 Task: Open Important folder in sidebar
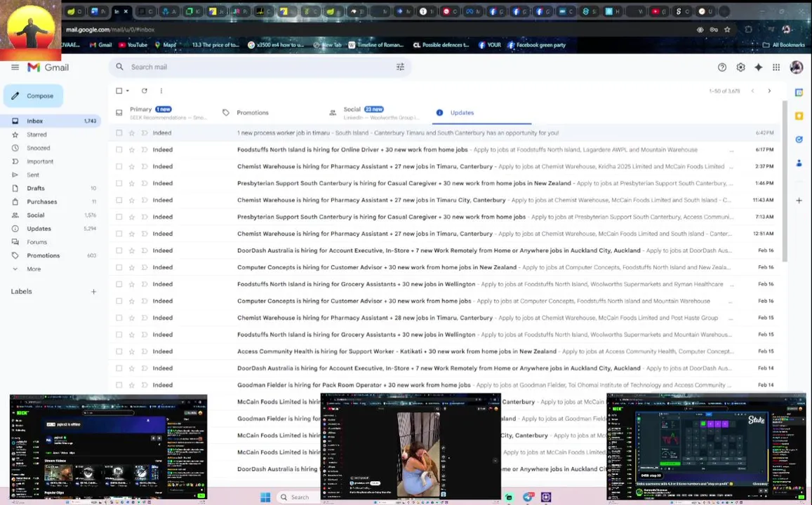pos(40,161)
